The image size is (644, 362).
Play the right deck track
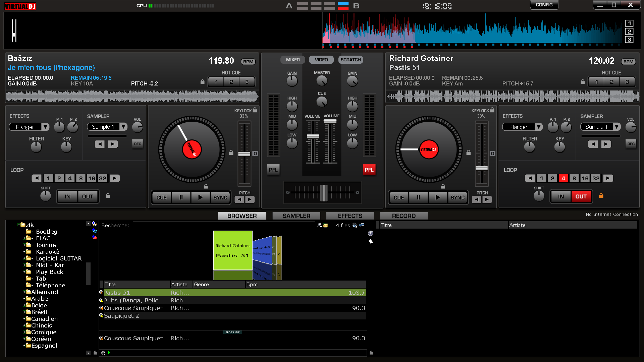point(437,197)
